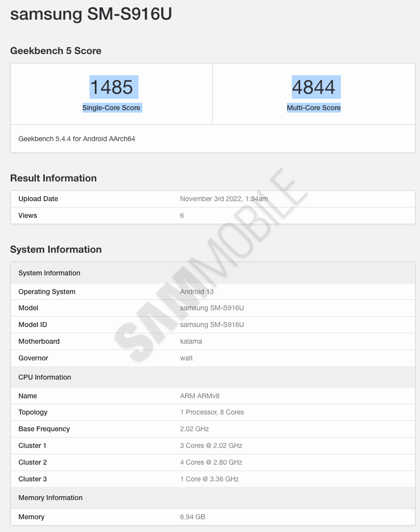Click the Memory value 6.94 GB
The width and height of the screenshot is (420, 532).
pos(193,517)
